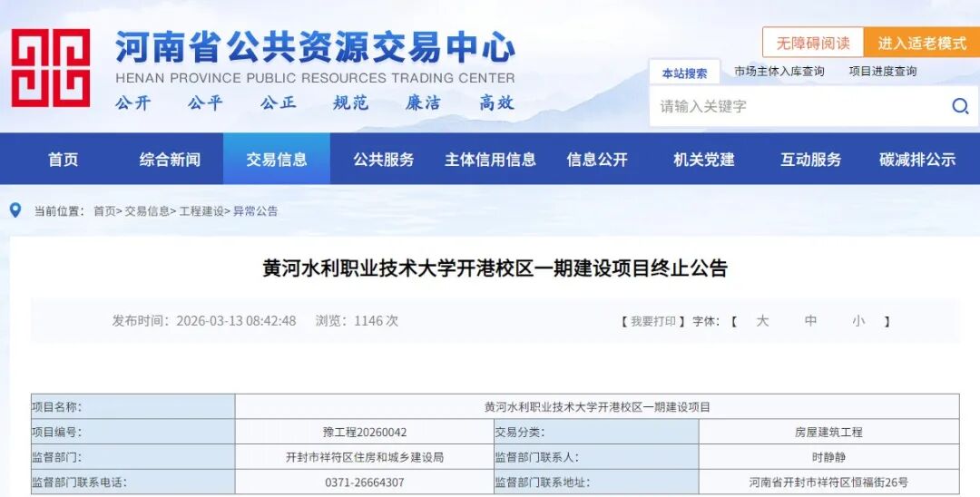The height and width of the screenshot is (497, 980).
Task: Click the 监督部门联系电话 label cell
Action: [x=133, y=482]
